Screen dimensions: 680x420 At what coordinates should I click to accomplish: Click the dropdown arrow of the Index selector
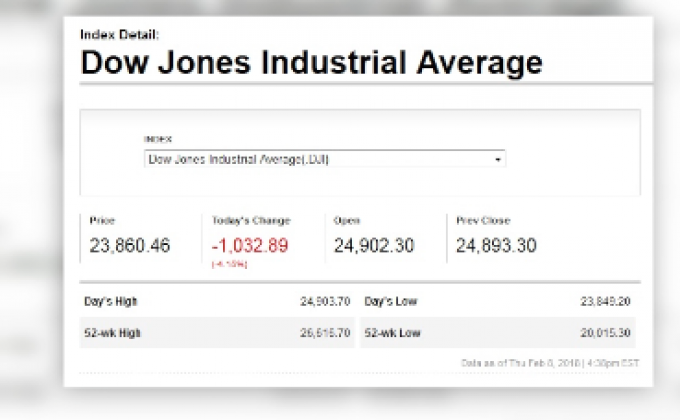(x=497, y=159)
